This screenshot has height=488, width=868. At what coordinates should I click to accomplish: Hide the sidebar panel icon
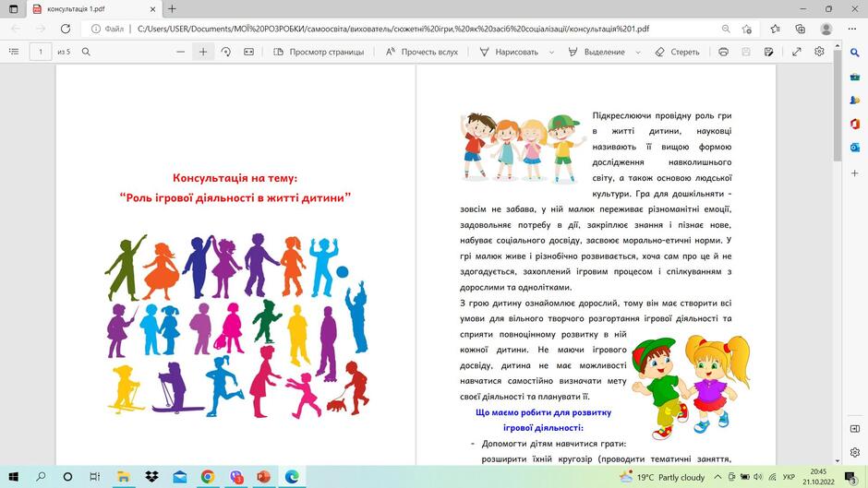tap(855, 429)
